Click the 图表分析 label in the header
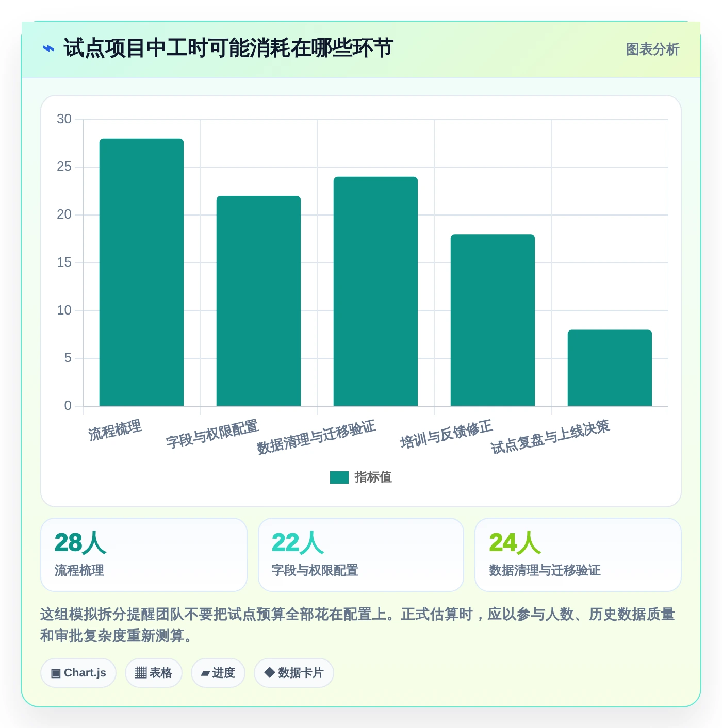The width and height of the screenshot is (722, 728). (x=652, y=49)
